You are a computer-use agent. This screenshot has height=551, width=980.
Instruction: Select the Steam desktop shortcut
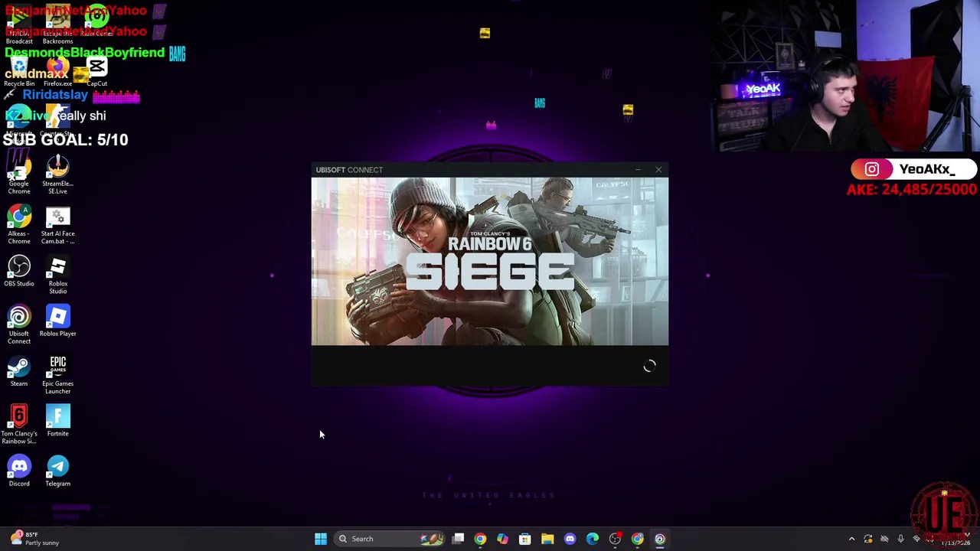[x=19, y=371]
